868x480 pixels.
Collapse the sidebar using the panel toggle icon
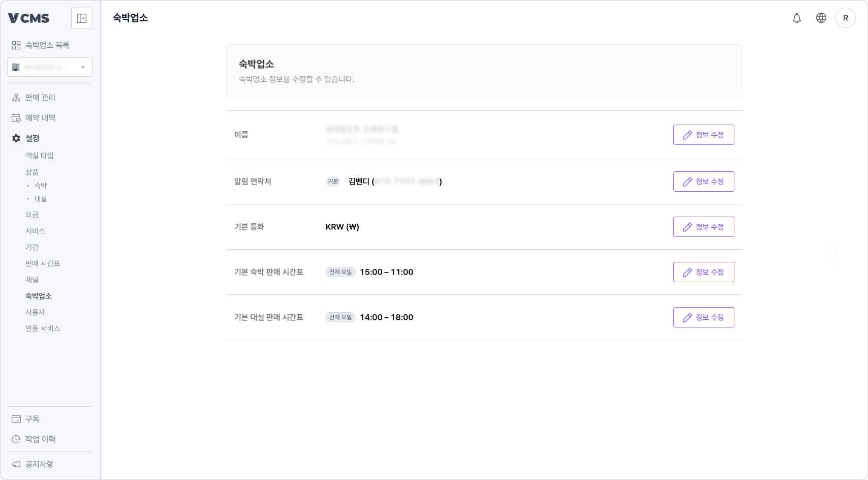pyautogui.click(x=81, y=18)
